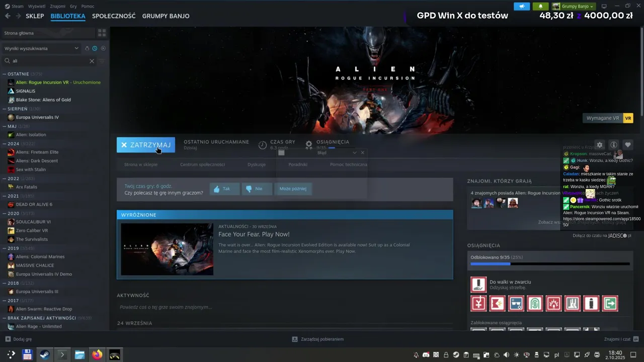Open the file manager from the taskbar
Viewport: 644px width, 362px height.
pos(79,354)
